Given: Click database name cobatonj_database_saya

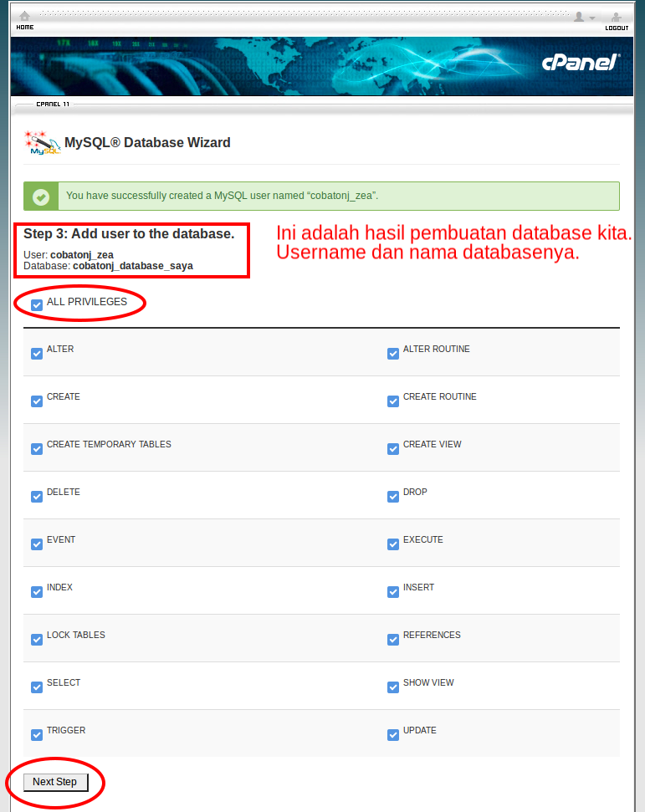Looking at the screenshot, I should point(133,266).
